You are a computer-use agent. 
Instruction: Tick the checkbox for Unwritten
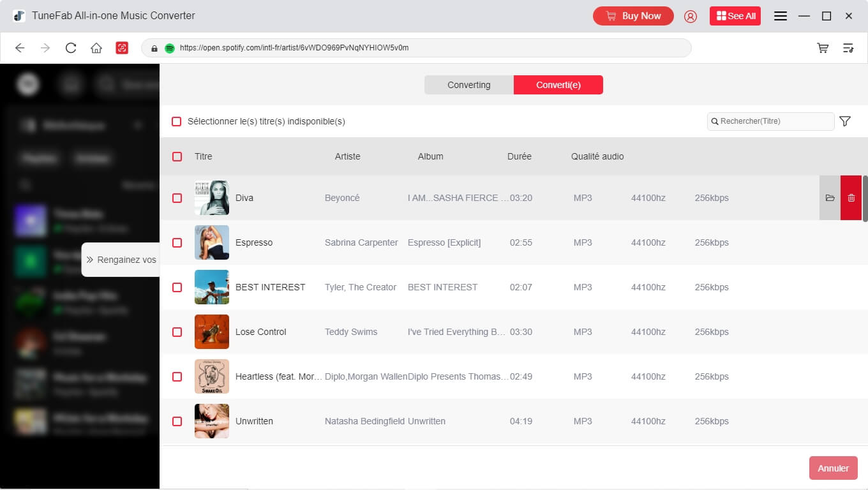point(177,421)
